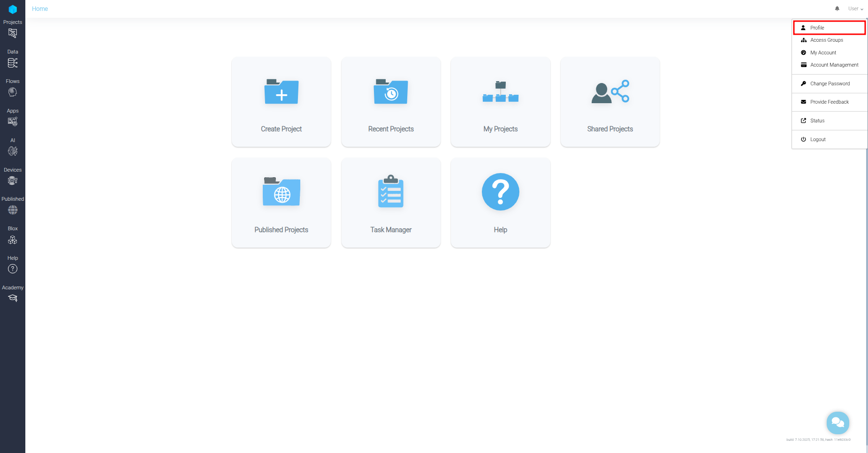Image resolution: width=868 pixels, height=453 pixels.
Task: Open the Flows section from the sidebar
Action: [x=13, y=92]
